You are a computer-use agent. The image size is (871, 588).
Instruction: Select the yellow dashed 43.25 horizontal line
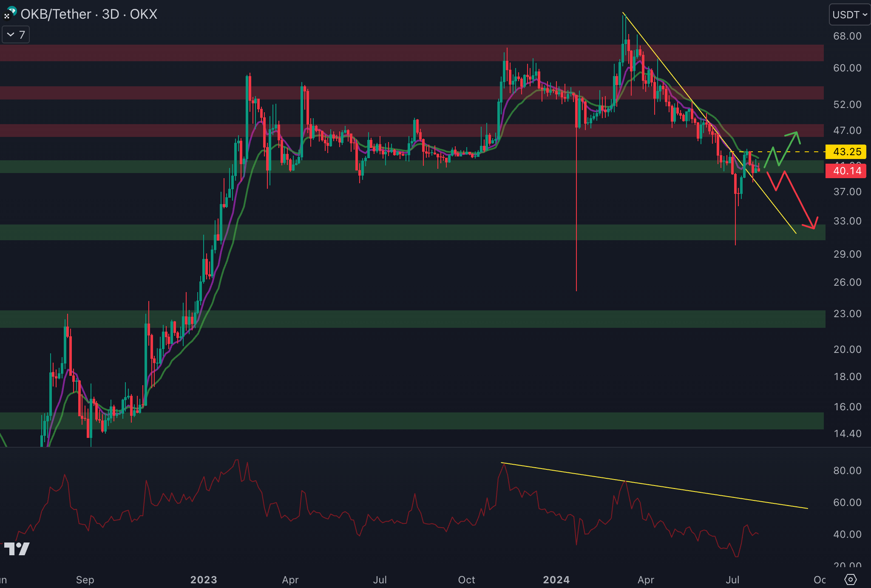808,152
